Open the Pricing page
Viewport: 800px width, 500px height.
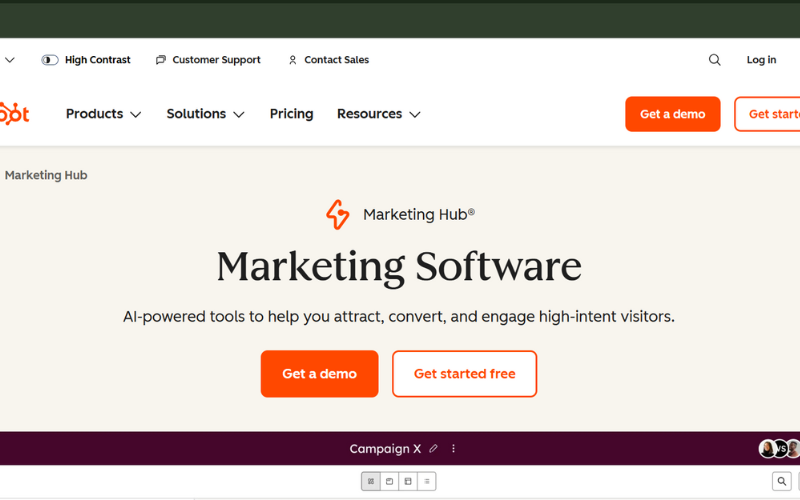coord(291,114)
